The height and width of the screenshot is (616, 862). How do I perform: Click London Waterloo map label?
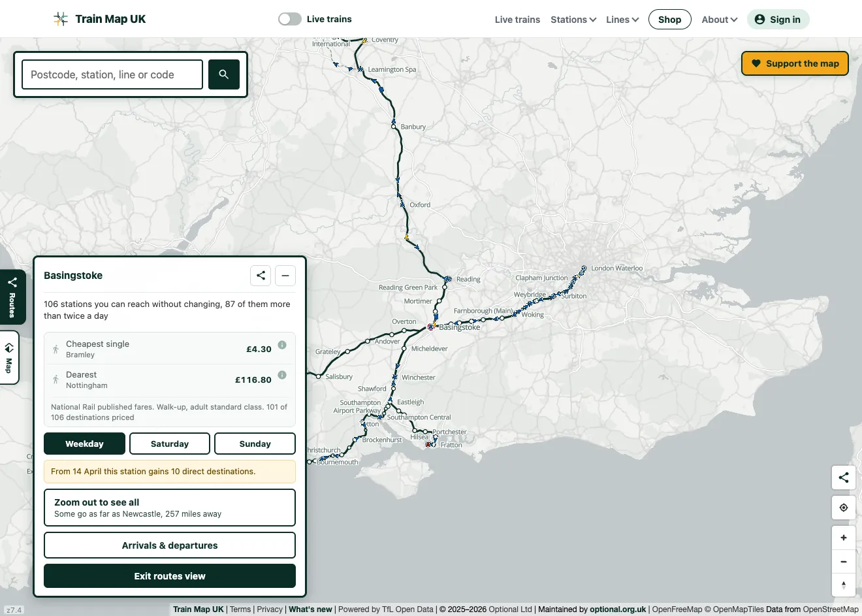click(x=616, y=268)
